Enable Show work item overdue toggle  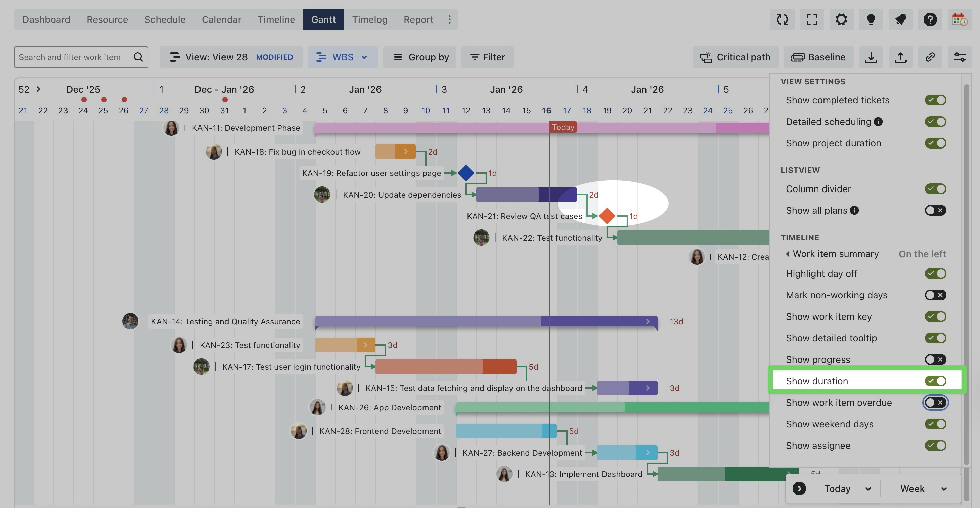[935, 403]
